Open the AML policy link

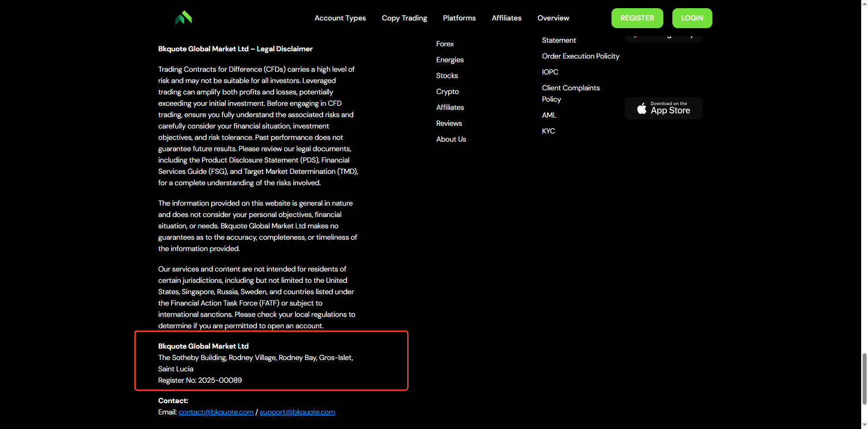pos(549,115)
